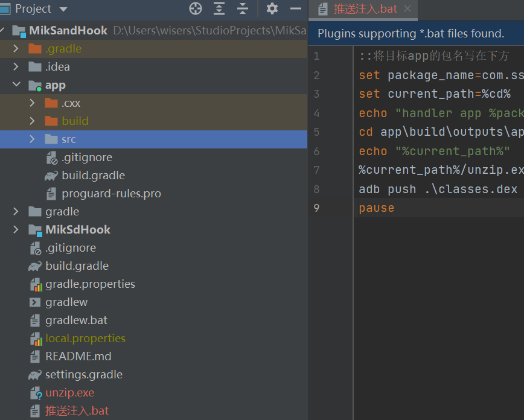The image size is (524, 420).
Task: Select build.gradle inside app folder
Action: 93,176
